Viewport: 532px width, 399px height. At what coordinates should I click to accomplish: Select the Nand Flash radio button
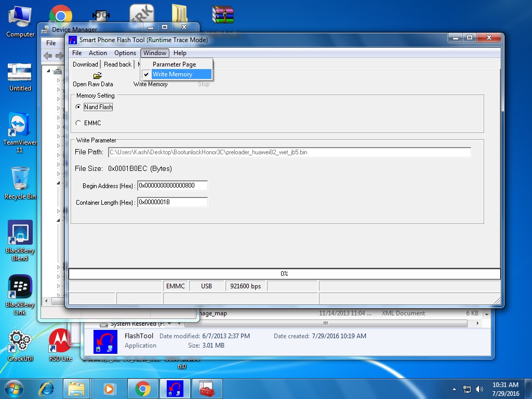pyautogui.click(x=78, y=107)
